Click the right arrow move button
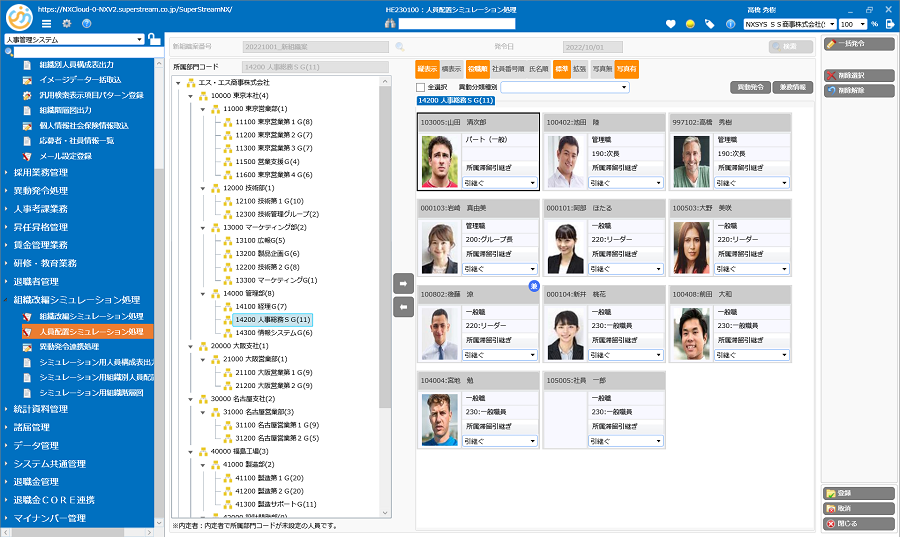The width and height of the screenshot is (900, 537). point(403,284)
